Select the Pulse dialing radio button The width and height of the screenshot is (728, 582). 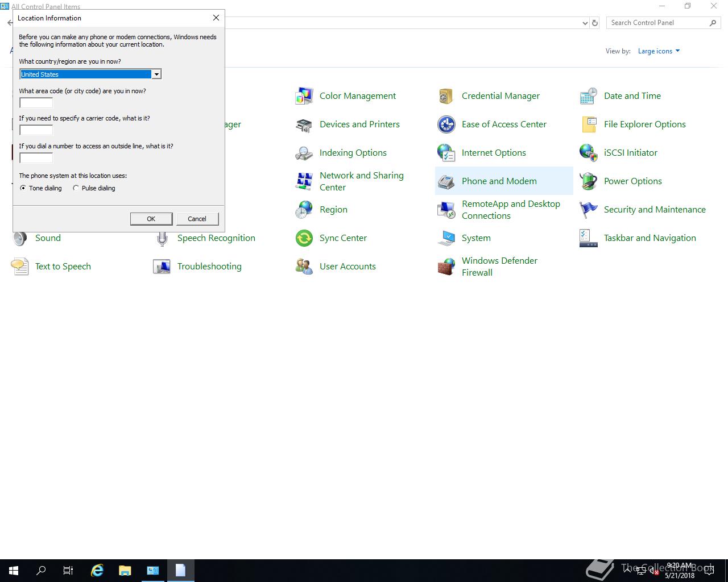point(76,188)
